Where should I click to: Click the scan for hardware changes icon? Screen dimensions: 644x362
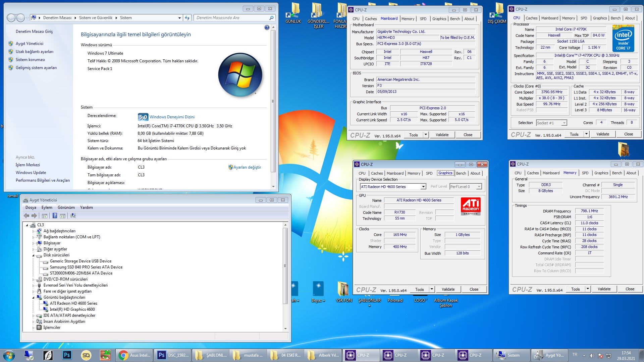pyautogui.click(x=73, y=216)
